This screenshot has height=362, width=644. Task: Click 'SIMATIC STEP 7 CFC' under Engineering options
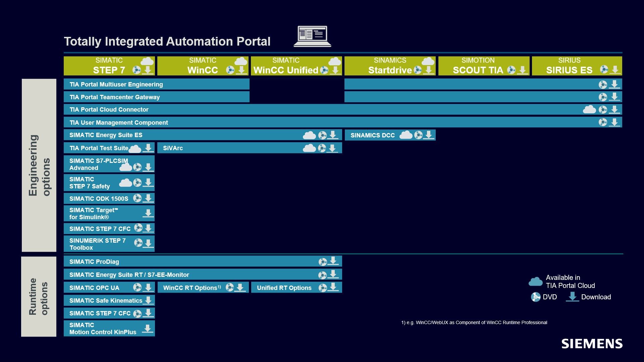click(100, 229)
